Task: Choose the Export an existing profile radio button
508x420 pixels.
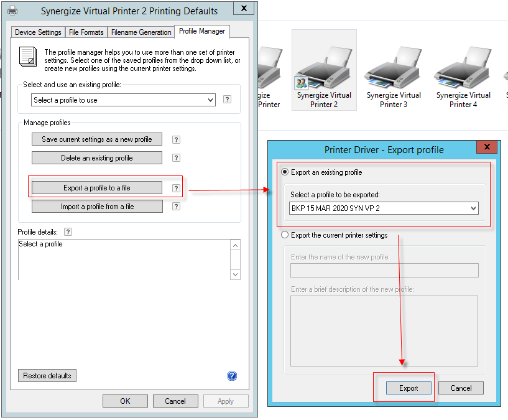Action: [x=285, y=172]
